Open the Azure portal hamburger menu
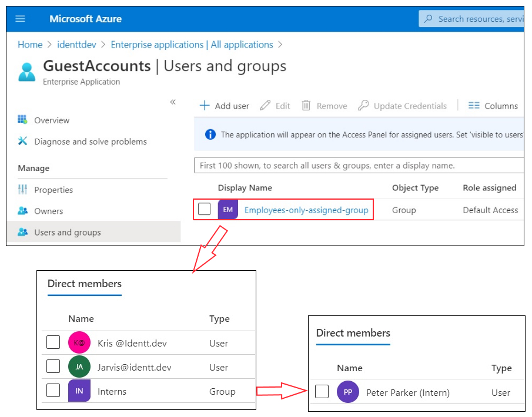The image size is (532, 417). (x=21, y=19)
